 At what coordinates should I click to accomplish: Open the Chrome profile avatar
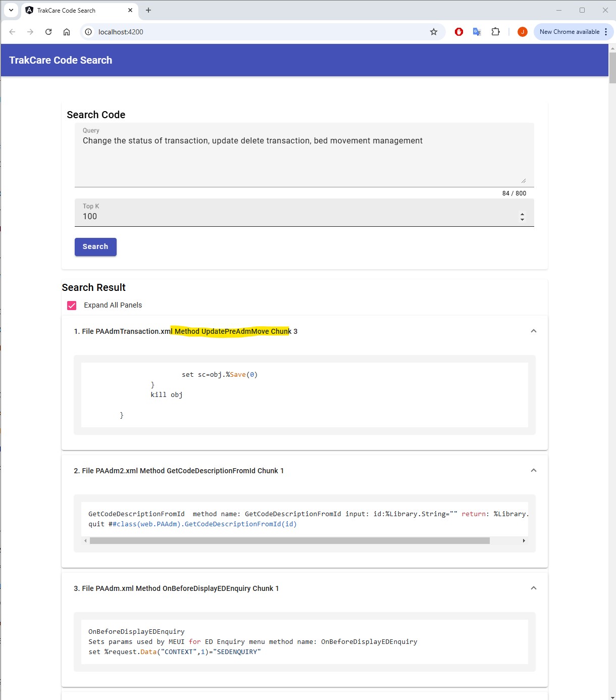[523, 32]
